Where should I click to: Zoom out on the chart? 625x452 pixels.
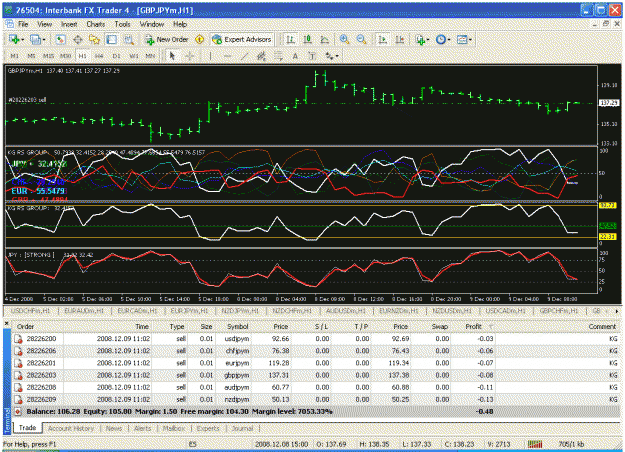[362, 39]
